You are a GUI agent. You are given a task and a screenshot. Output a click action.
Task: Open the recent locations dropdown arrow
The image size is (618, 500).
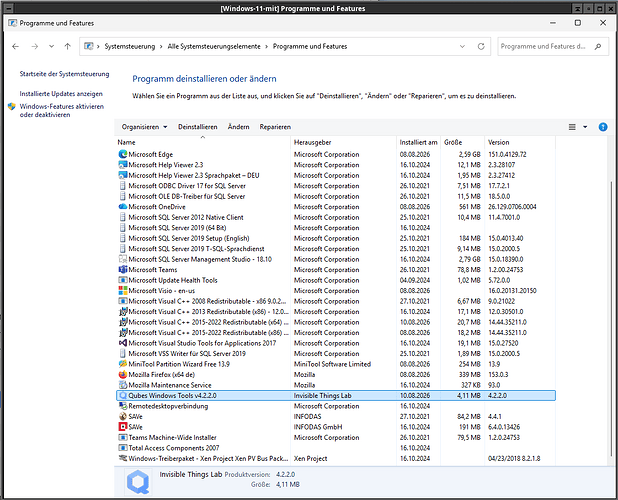click(51, 46)
